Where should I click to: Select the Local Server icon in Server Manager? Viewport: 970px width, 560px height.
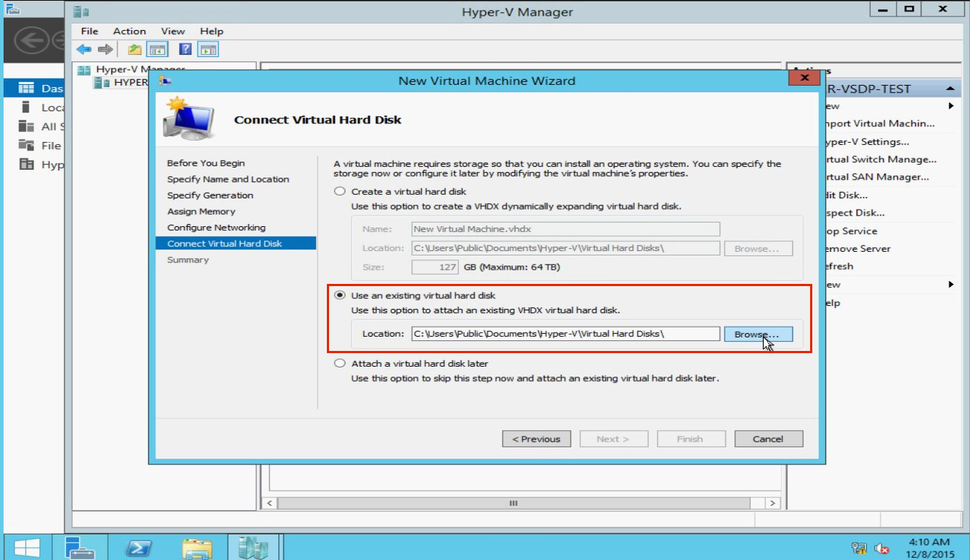click(x=26, y=108)
